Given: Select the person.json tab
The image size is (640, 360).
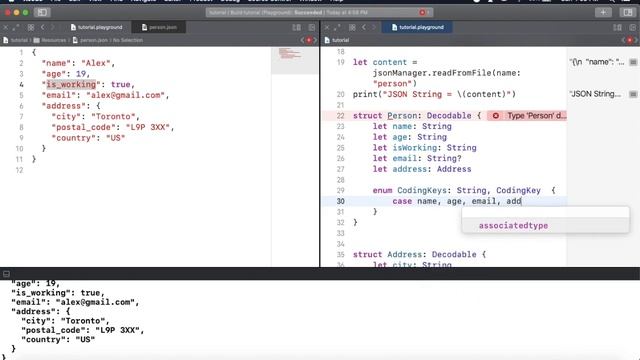Looking at the screenshot, I should [x=159, y=27].
